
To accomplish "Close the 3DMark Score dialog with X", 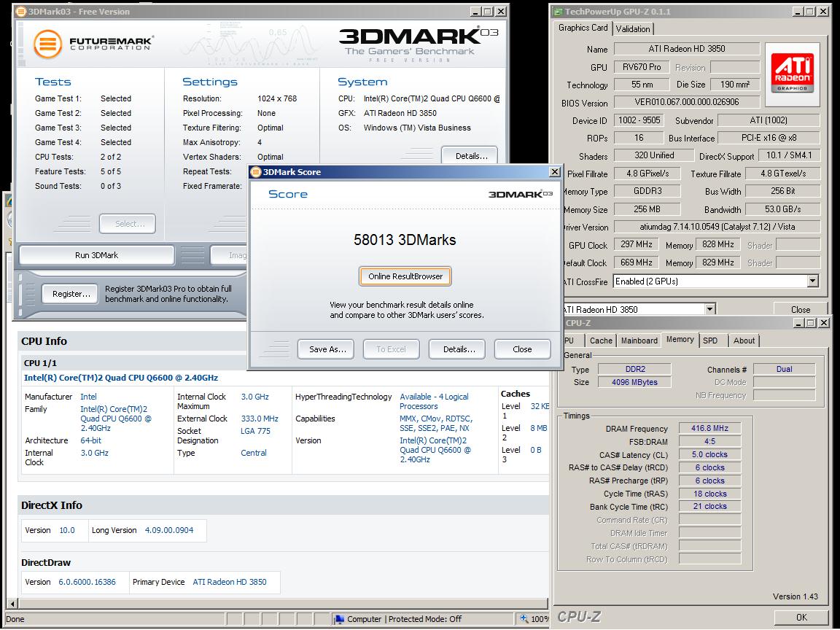I will (554, 172).
